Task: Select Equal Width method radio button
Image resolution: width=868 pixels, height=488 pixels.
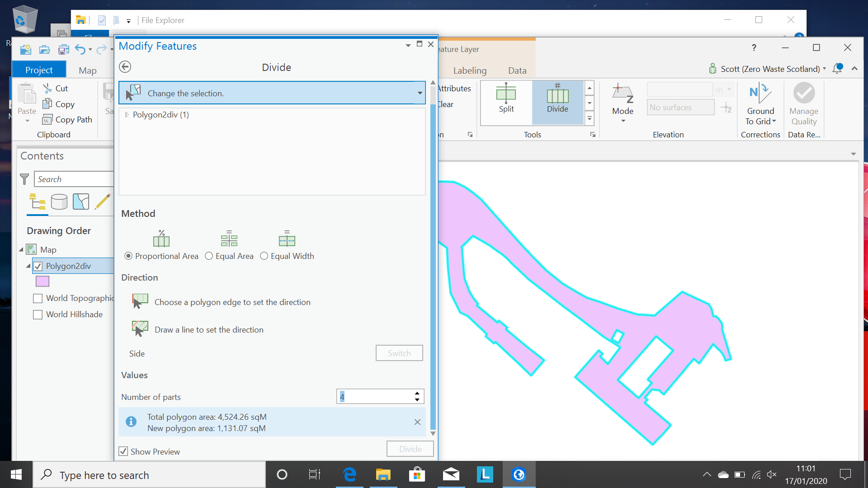Action: click(x=264, y=256)
